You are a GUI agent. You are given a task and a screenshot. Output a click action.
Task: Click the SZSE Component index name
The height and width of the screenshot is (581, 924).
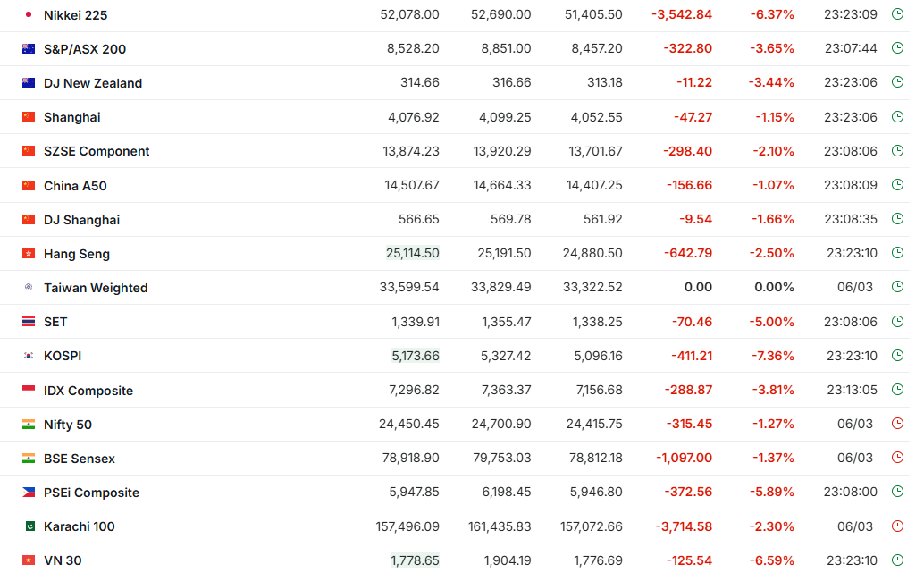[x=97, y=151]
